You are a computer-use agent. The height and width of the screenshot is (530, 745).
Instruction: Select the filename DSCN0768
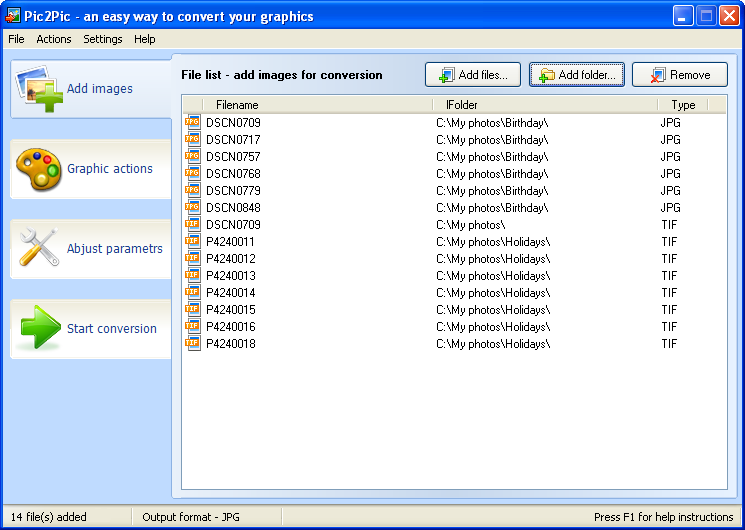(233, 173)
